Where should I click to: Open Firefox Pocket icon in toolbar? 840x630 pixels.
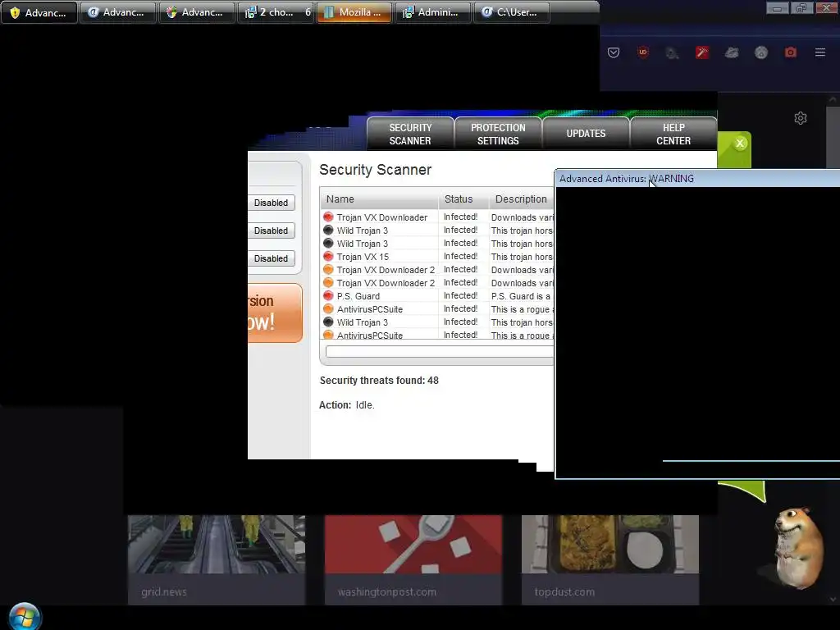pyautogui.click(x=614, y=52)
